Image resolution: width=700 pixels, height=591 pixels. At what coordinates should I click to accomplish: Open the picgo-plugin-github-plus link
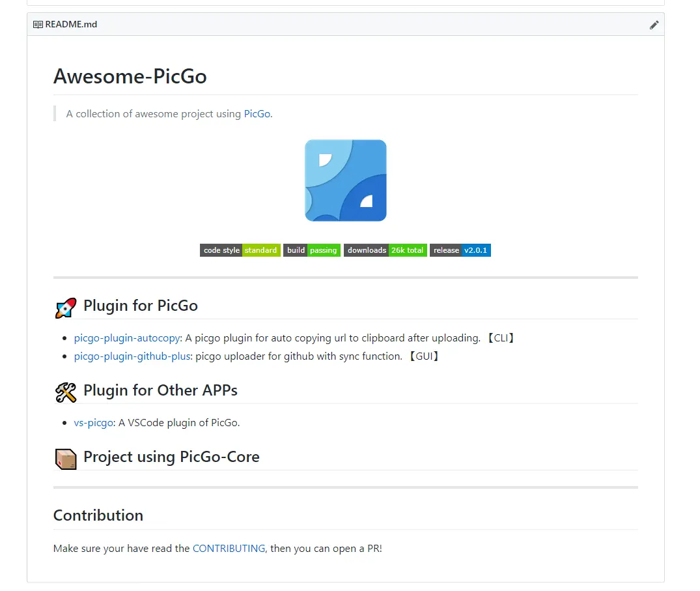click(132, 356)
